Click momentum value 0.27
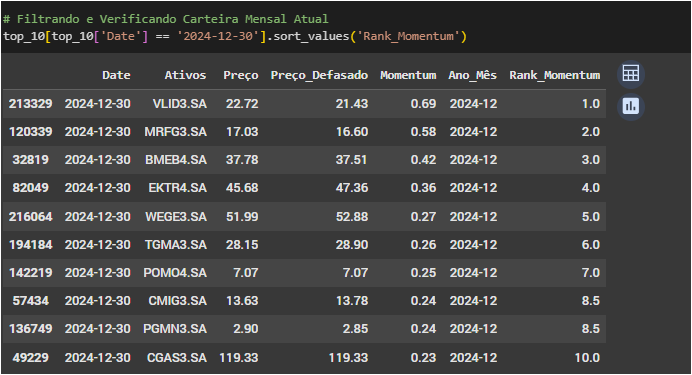The image size is (692, 375). (423, 217)
